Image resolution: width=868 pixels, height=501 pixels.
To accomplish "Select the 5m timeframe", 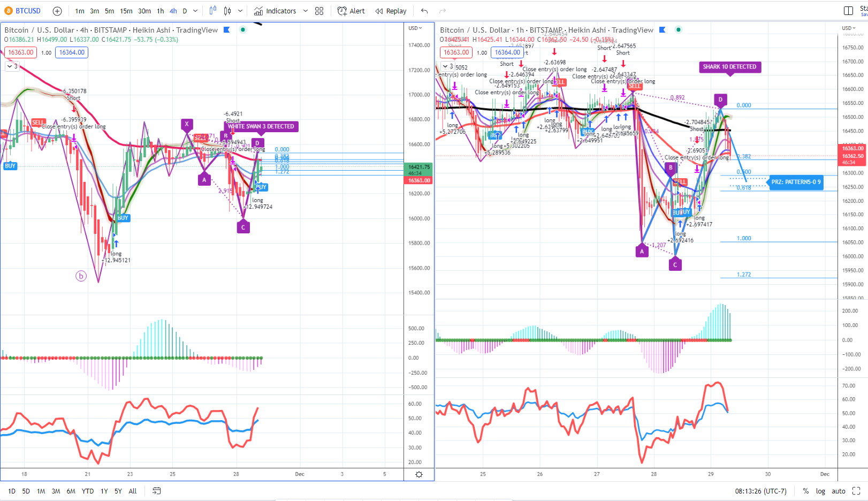I will [x=109, y=11].
